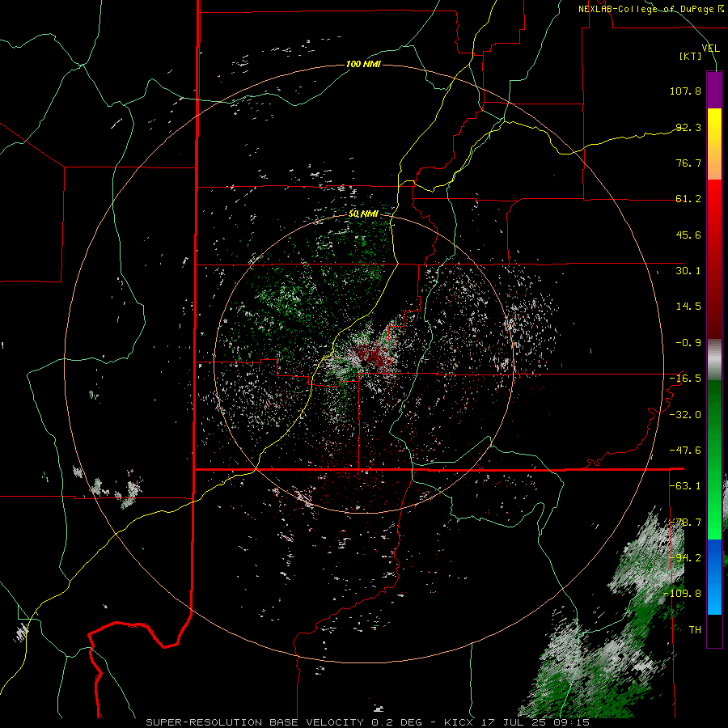Viewport: 728px width, 728px height.
Task: Select the 61.2 scale value
Action: (688, 199)
